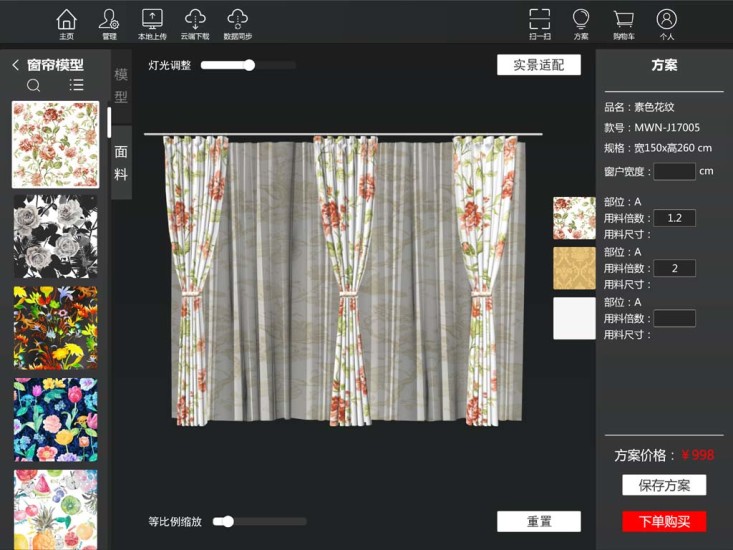Select the gold damask fabric swatch
Viewport: 733px width, 550px height.
[x=574, y=268]
